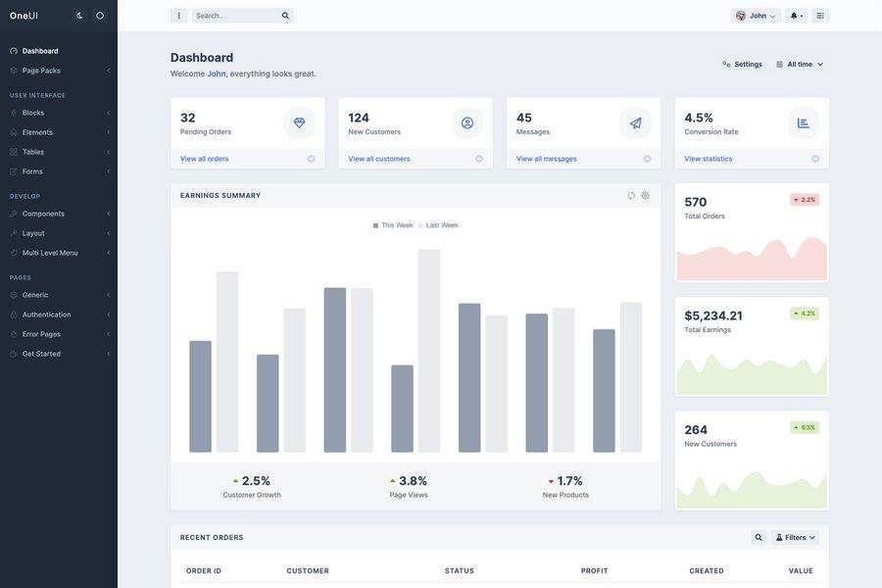The height and width of the screenshot is (588, 882).
Task: Collapse the sidebar with arrow icon
Action: (x=76, y=13)
